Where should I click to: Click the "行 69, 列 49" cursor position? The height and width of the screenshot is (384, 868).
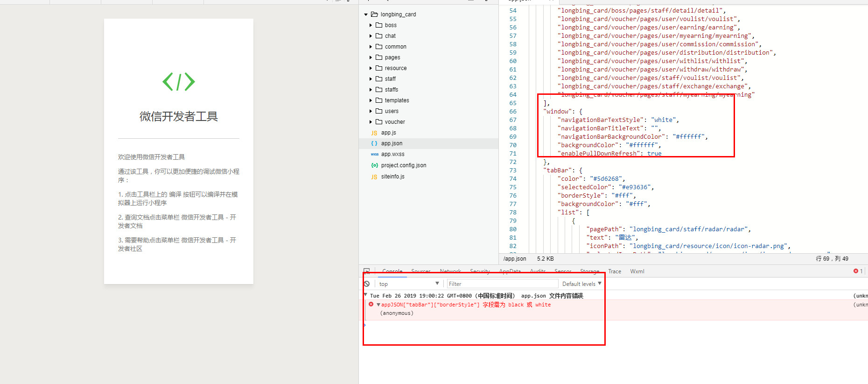pos(832,259)
